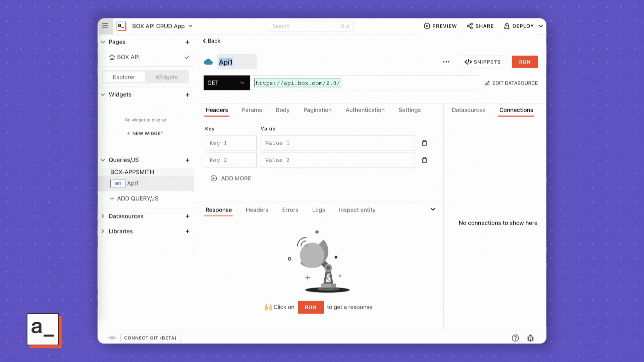Collapse the Pages section
The height and width of the screenshot is (362, 644).
[103, 42]
